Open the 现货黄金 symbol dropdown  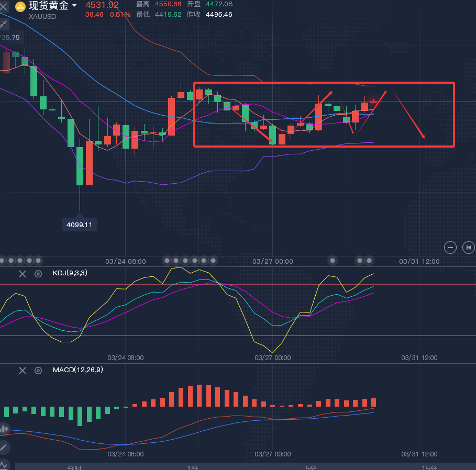pyautogui.click(x=74, y=6)
